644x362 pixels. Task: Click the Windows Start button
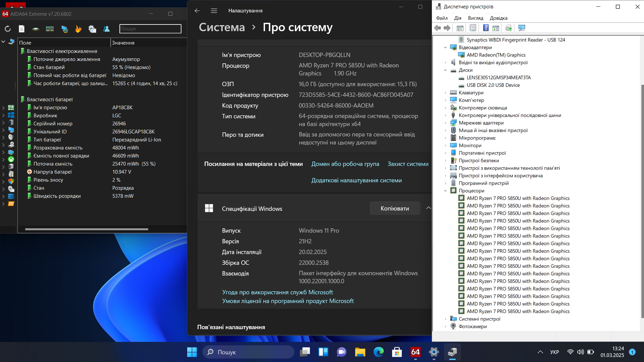[192, 352]
